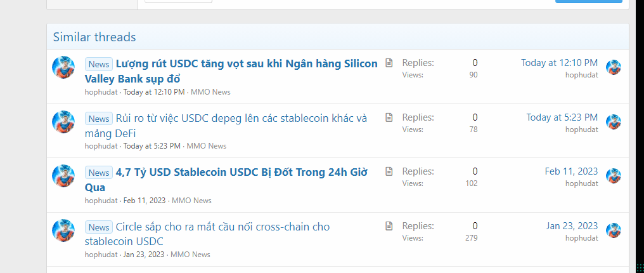Open hophudat's large avatar on Silicon Valley Bank thread

click(x=63, y=67)
